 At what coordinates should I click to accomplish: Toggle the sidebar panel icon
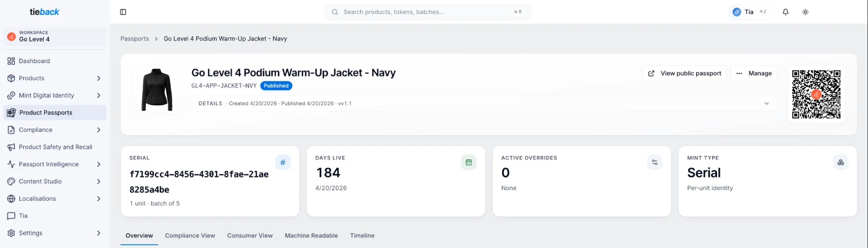(123, 12)
